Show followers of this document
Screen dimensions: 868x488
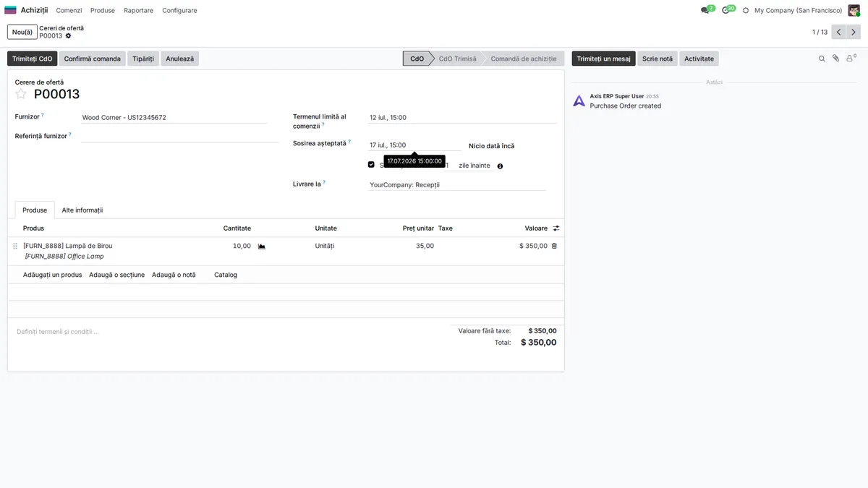point(851,59)
